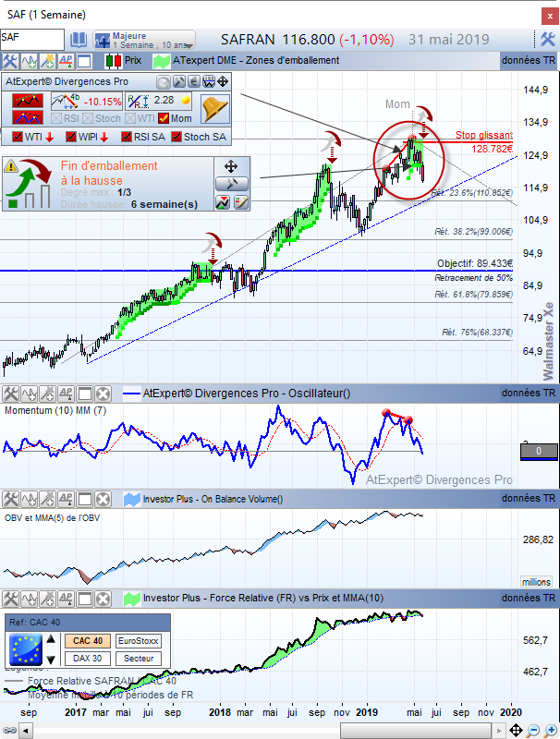560x739 pixels.
Task: Zoom in with the plus magnifier icon
Action: 550,731
